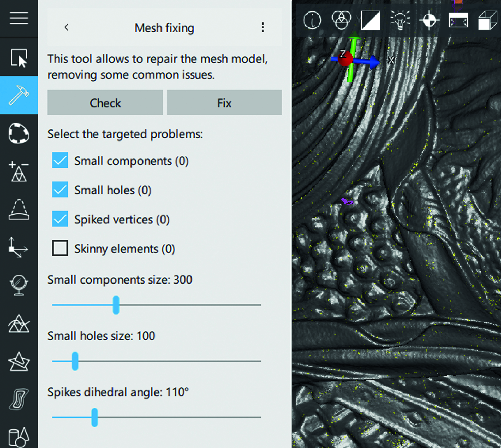Click the model info icon

[312, 20]
